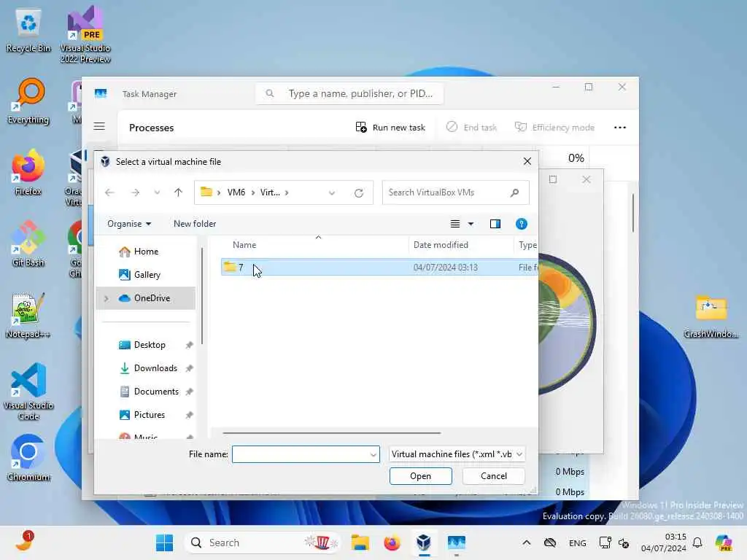Open the Virtual machine files type filter

pos(457,454)
